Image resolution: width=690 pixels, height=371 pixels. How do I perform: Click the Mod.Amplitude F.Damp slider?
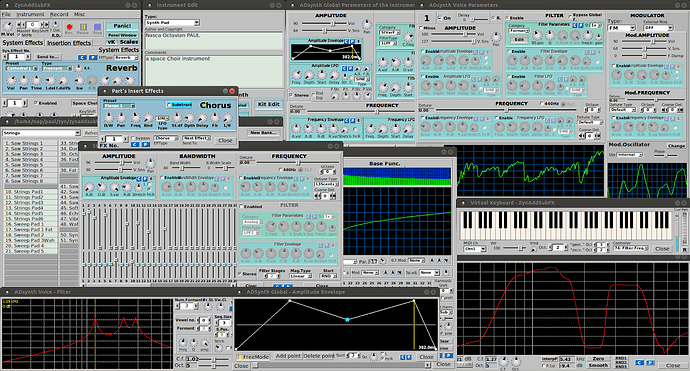pos(644,55)
